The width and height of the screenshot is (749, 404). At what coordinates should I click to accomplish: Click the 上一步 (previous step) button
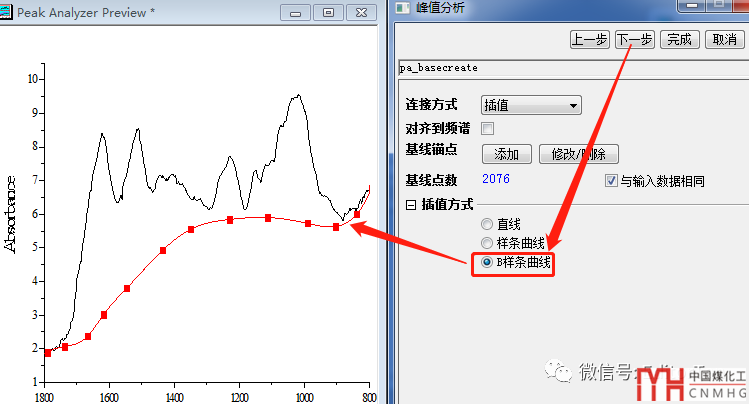tap(589, 40)
